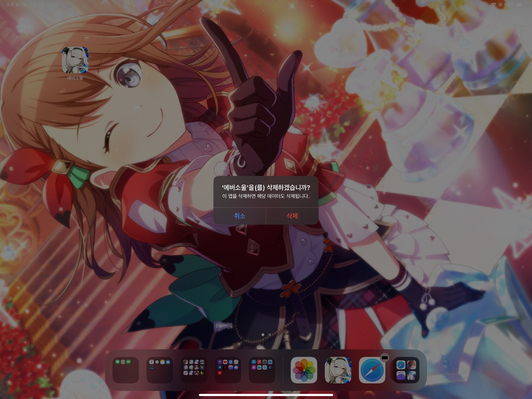This screenshot has height=399, width=532.
Task: Open the dock folder with Clock and Mail
Action: point(160,370)
